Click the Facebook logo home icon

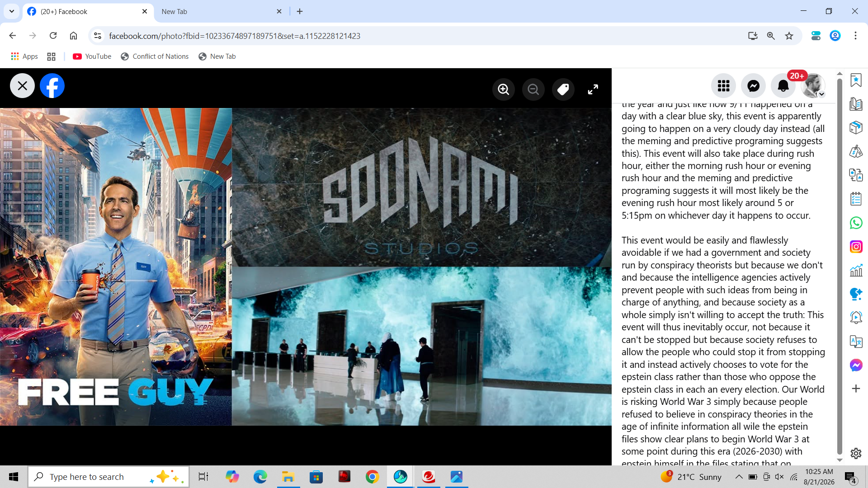click(x=52, y=86)
